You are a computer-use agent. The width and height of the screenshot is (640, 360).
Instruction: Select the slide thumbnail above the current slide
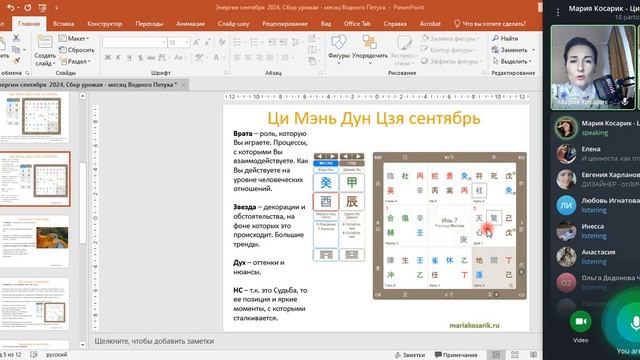click(35, 117)
